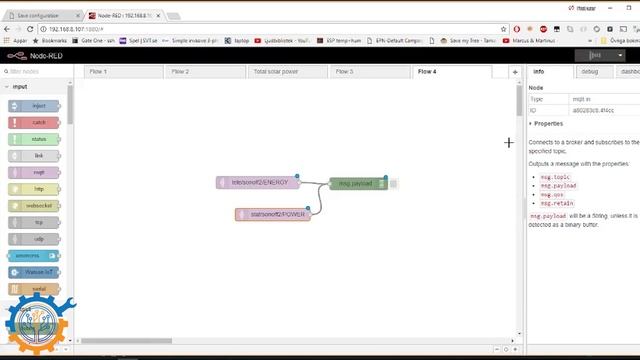
Task: Open the Gate One - ssh bookmark
Action: tap(93, 40)
